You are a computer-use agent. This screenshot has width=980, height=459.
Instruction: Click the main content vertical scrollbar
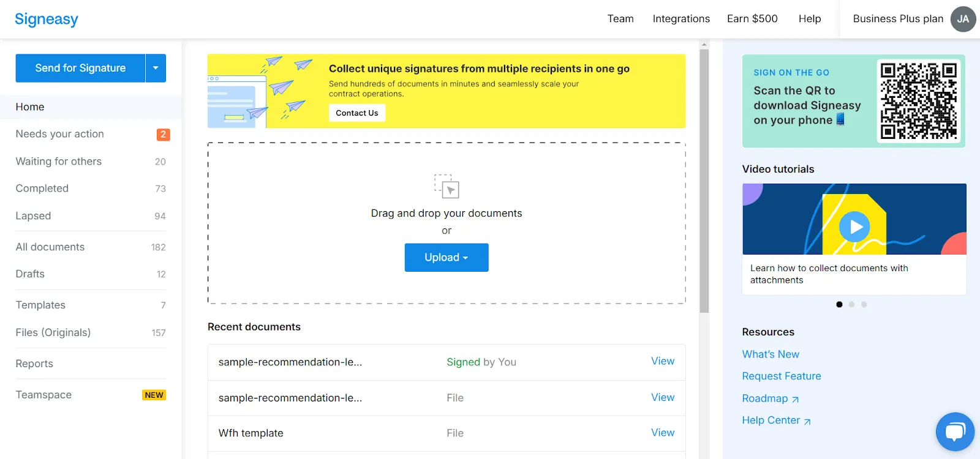point(704,181)
